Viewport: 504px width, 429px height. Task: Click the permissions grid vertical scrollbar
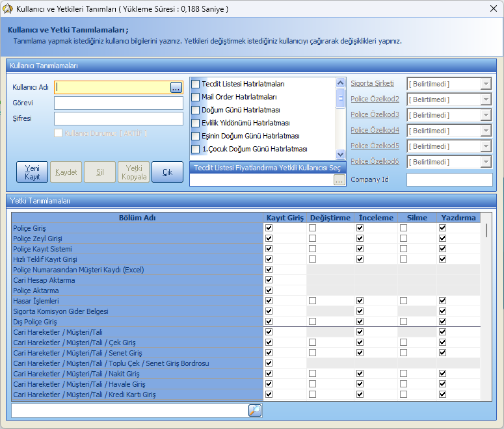coord(486,230)
